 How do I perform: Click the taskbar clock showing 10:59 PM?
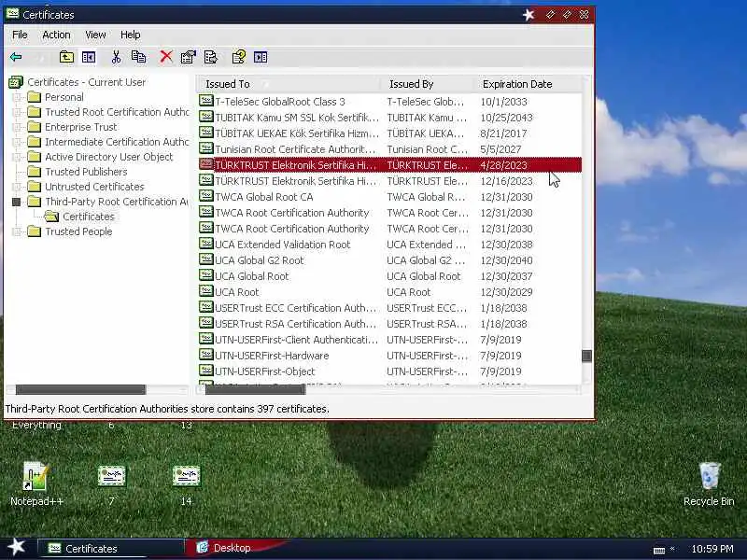(x=712, y=549)
